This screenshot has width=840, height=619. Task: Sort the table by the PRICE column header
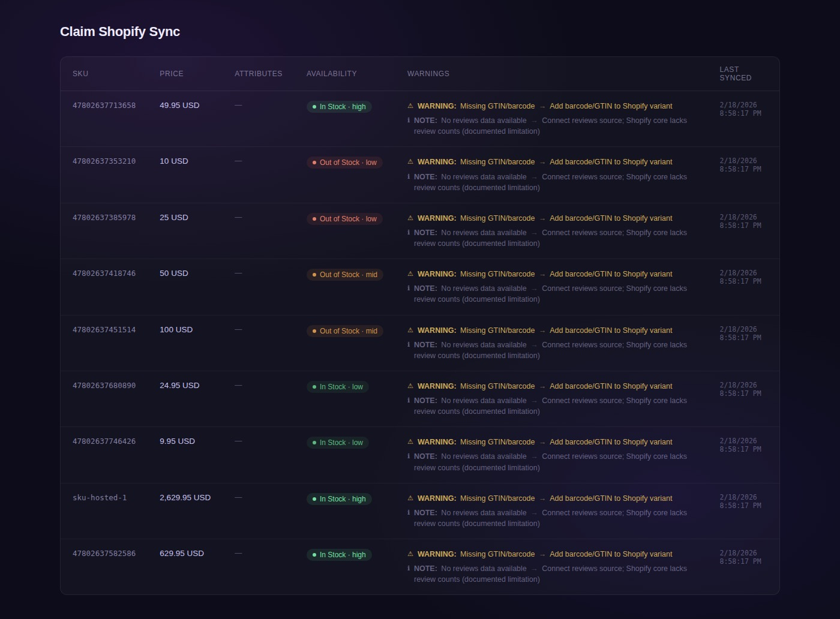coord(172,73)
